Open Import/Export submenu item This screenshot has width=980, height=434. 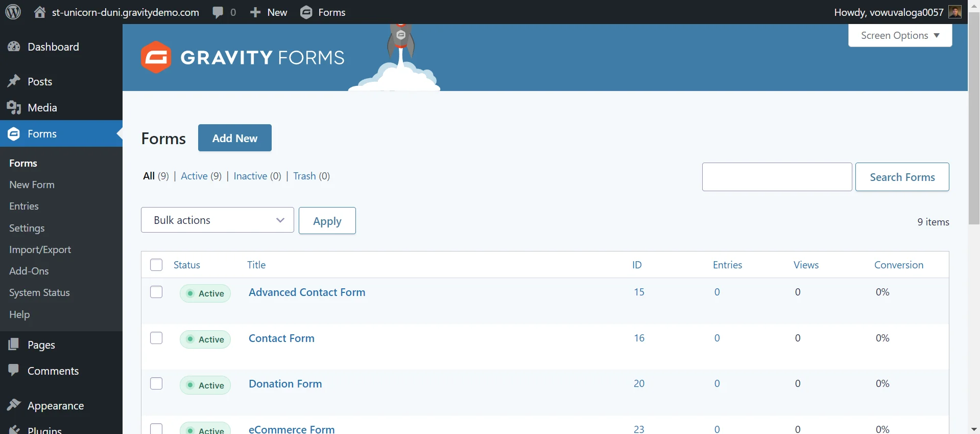tap(40, 249)
